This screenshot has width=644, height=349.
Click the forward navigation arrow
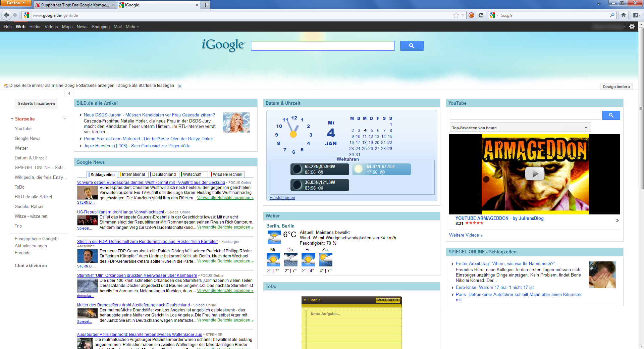point(15,15)
